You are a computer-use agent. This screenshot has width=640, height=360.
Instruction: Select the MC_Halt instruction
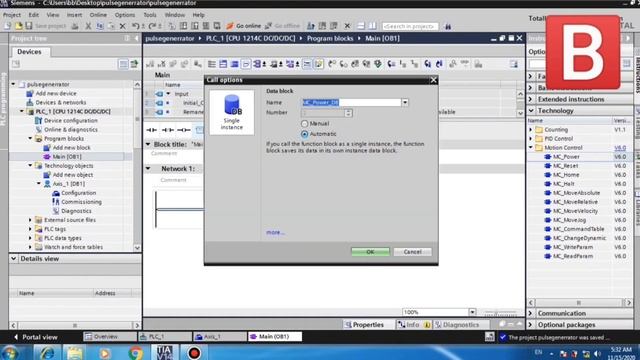tap(563, 184)
